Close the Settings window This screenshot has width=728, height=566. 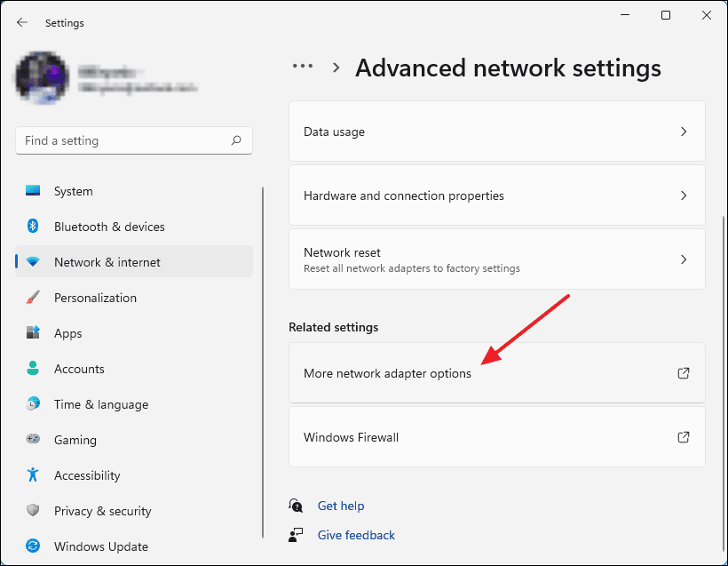point(706,15)
